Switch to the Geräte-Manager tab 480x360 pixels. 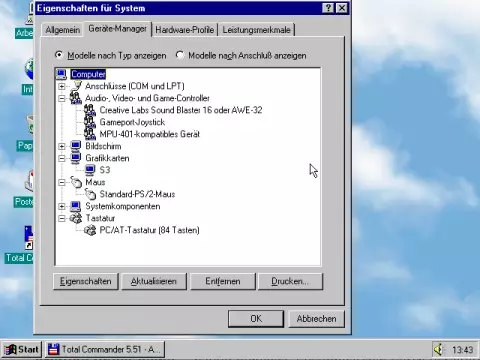coord(117,29)
